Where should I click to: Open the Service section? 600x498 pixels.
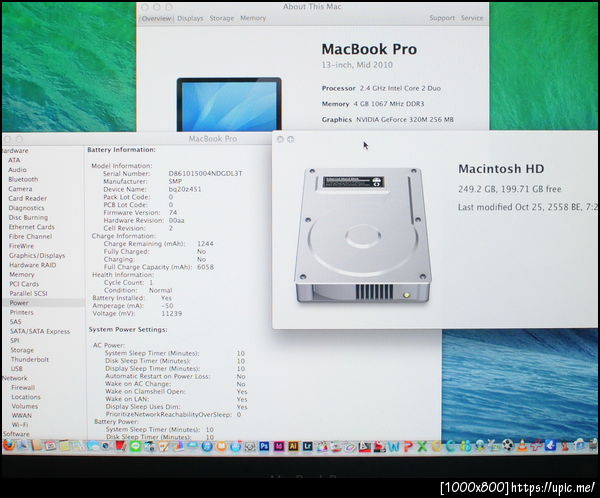pos(472,18)
